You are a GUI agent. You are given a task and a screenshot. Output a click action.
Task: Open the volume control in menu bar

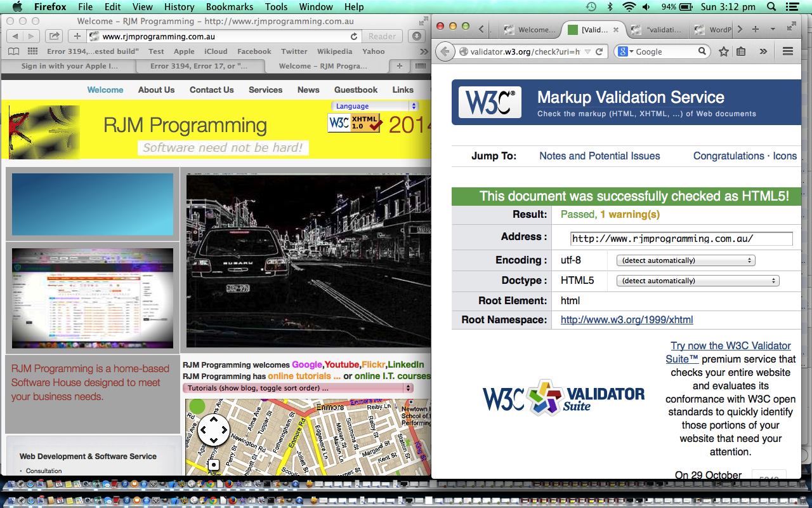646,7
